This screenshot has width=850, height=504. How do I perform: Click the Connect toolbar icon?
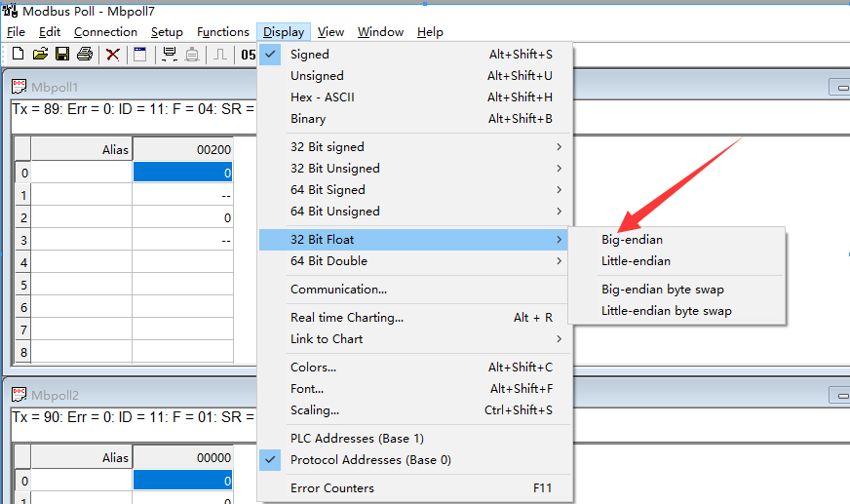click(170, 54)
